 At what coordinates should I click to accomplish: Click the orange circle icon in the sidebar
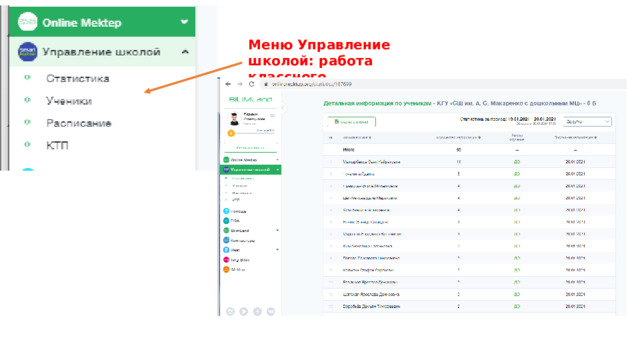pyautogui.click(x=226, y=269)
